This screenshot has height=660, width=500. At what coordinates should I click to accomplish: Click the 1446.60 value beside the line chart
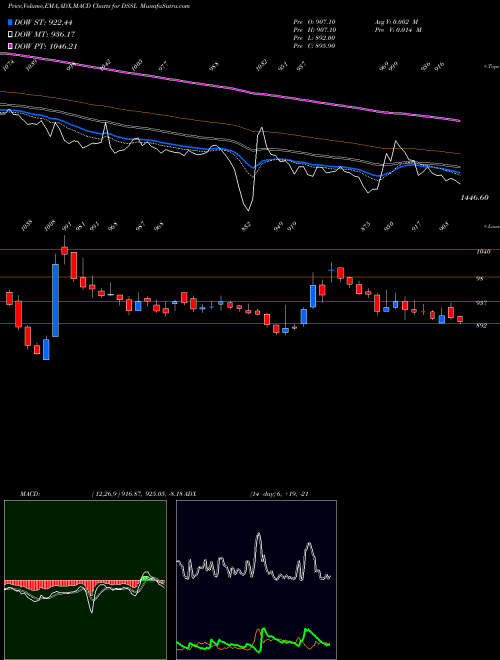(474, 197)
